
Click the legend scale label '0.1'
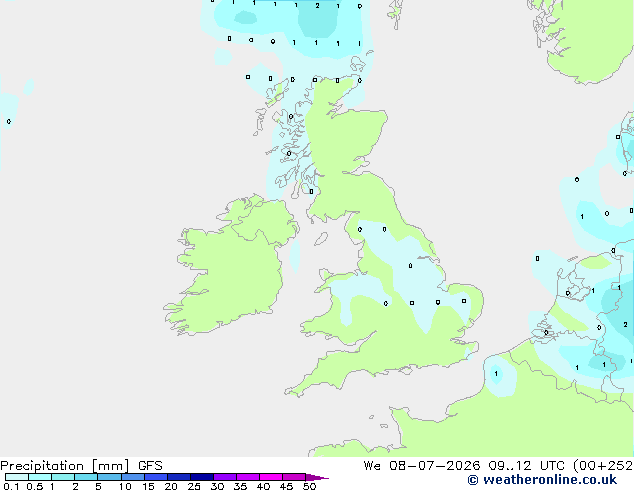coord(11,486)
